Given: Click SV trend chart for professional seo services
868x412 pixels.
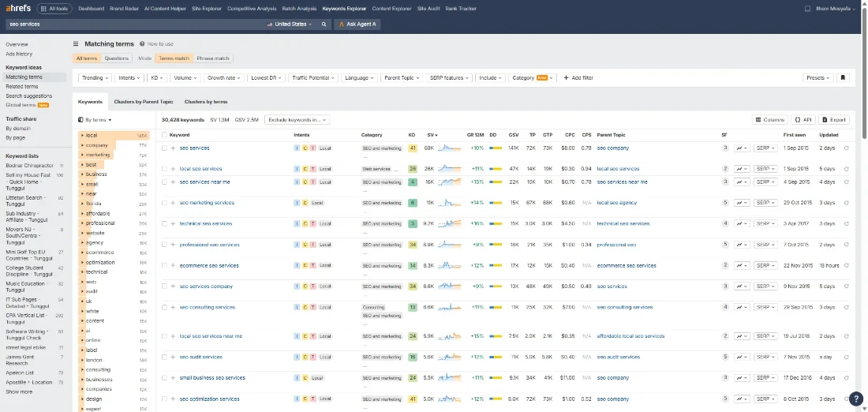Looking at the screenshot, I should (x=450, y=245).
